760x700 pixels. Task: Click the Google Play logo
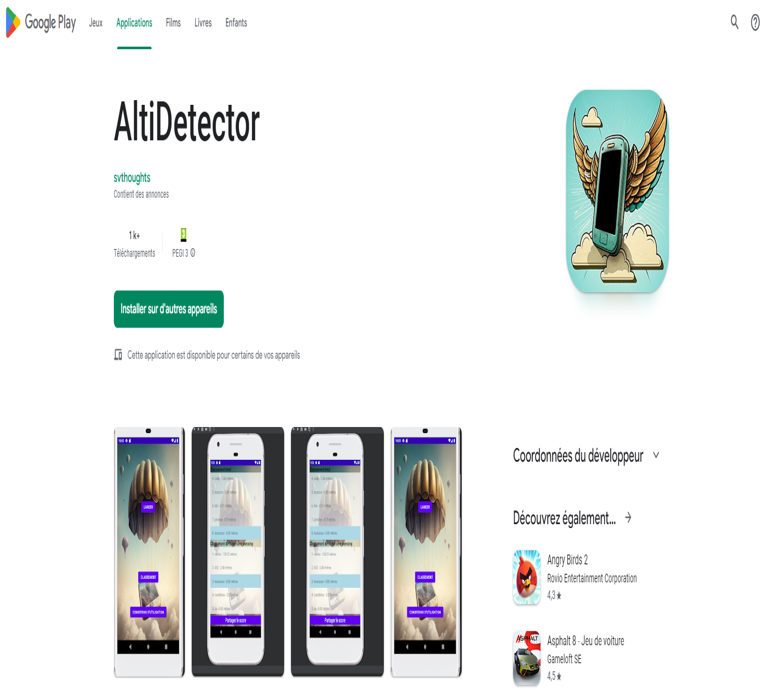coord(41,22)
